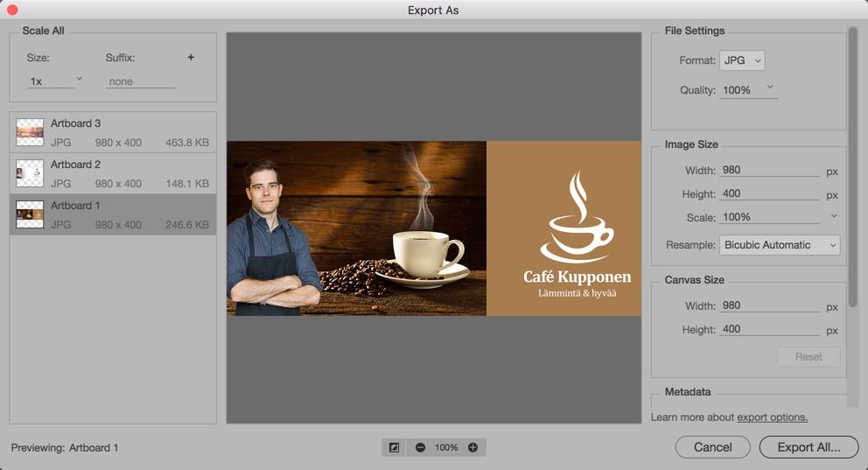Open the Format JPG dropdown
The width and height of the screenshot is (868, 470).
[742, 60]
